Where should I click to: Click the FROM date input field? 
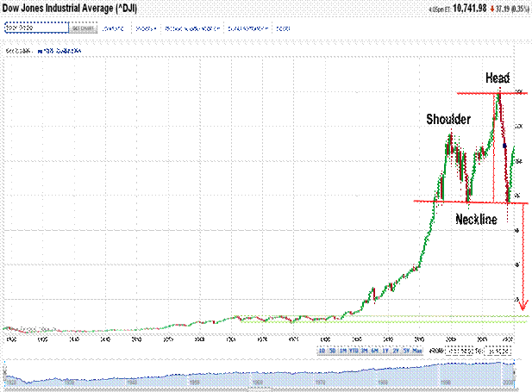(x=460, y=351)
